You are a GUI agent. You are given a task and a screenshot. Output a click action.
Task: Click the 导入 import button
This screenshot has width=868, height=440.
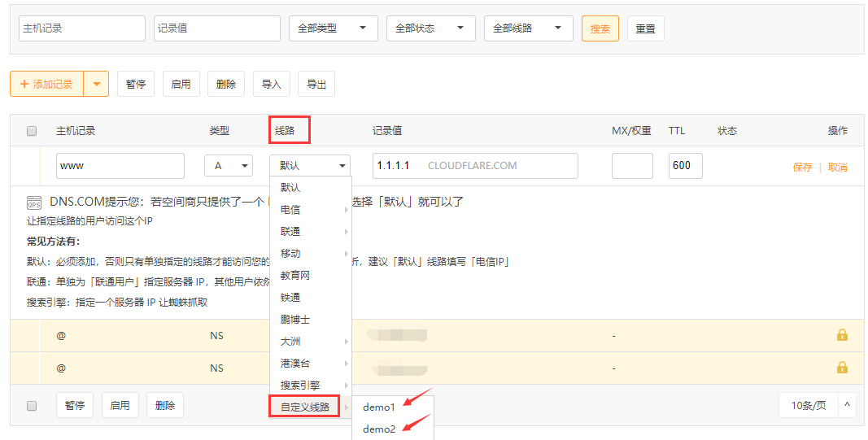[271, 84]
